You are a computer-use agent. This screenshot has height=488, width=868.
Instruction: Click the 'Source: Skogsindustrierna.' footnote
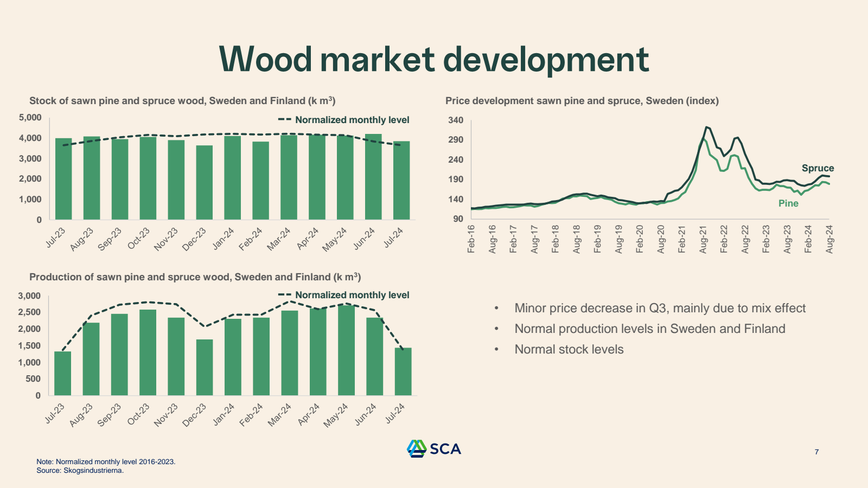click(80, 471)
